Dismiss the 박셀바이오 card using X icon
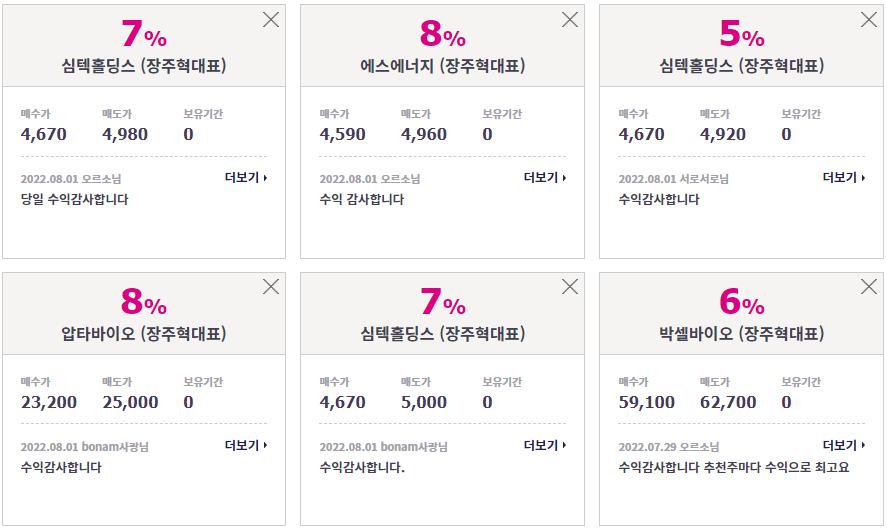This screenshot has height=531, width=887. [868, 287]
